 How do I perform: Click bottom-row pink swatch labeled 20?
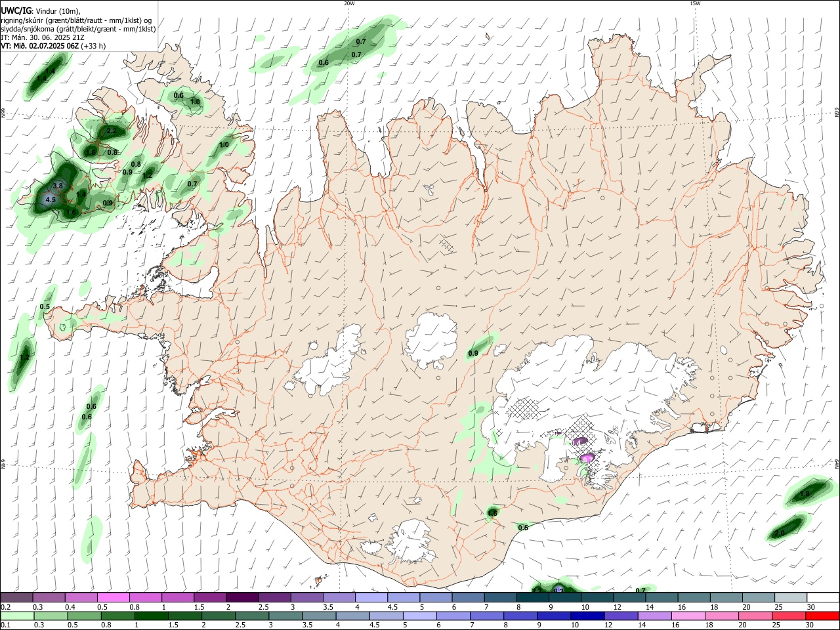pyautogui.click(x=754, y=616)
